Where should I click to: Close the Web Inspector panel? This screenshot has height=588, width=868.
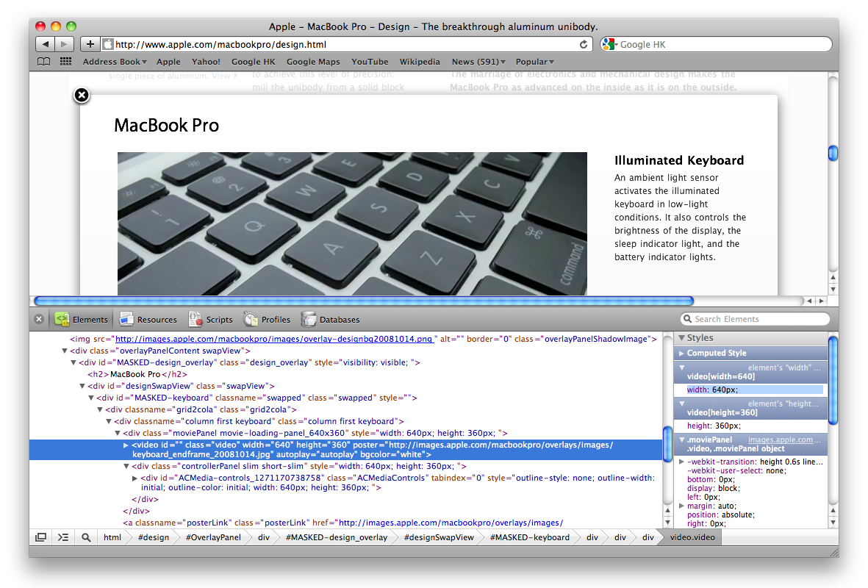click(39, 320)
